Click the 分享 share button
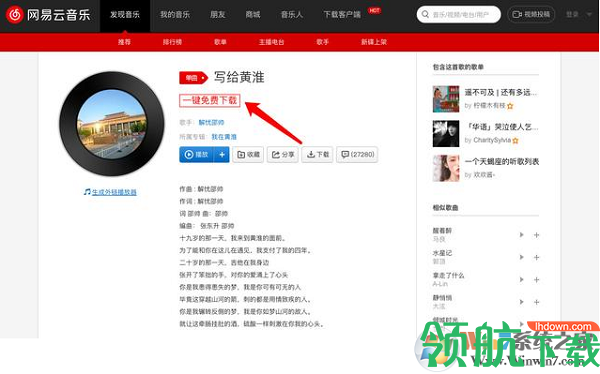600x374 pixels. coord(283,155)
